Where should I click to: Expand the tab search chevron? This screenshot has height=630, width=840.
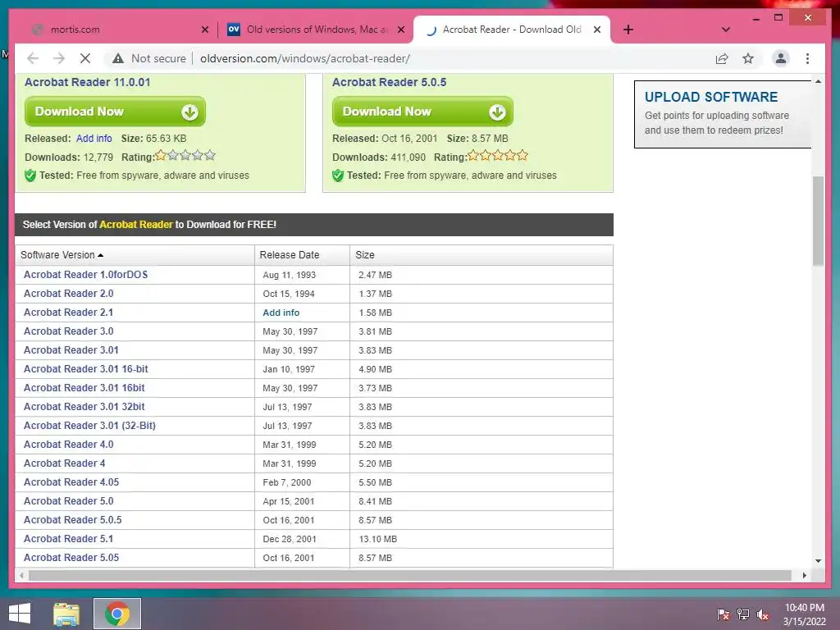tap(725, 30)
